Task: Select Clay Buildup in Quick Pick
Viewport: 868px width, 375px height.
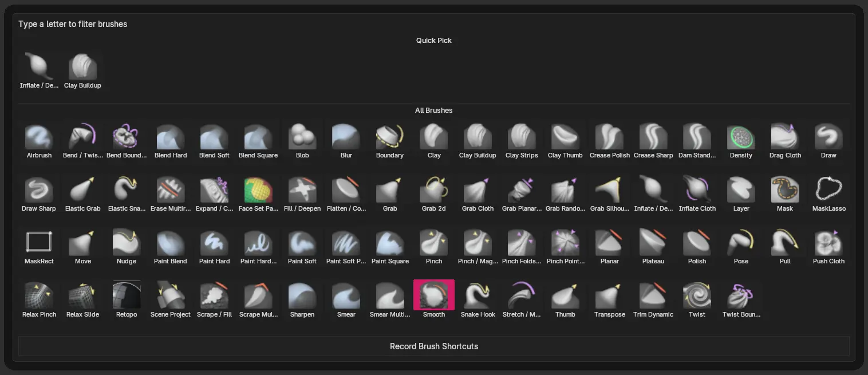Action: pyautogui.click(x=83, y=71)
